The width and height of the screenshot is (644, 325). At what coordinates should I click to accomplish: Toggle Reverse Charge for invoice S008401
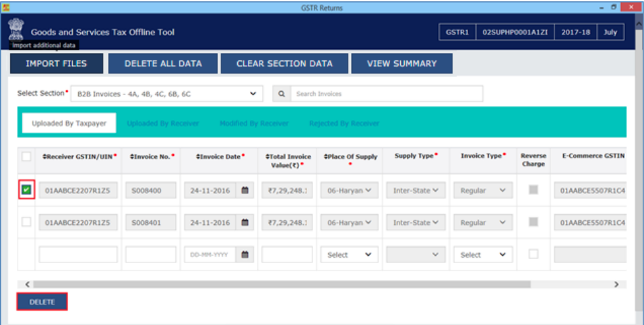[x=533, y=222]
